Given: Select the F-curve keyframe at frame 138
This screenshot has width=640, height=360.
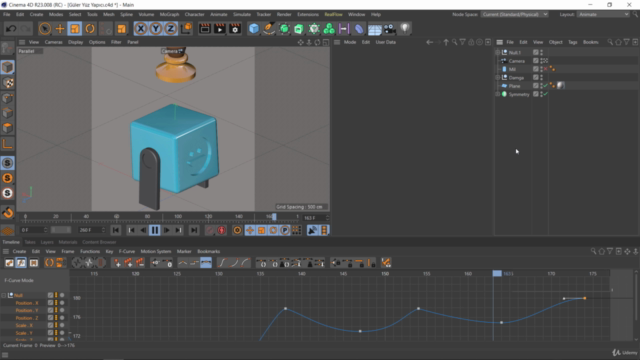Looking at the screenshot, I should tap(285, 309).
